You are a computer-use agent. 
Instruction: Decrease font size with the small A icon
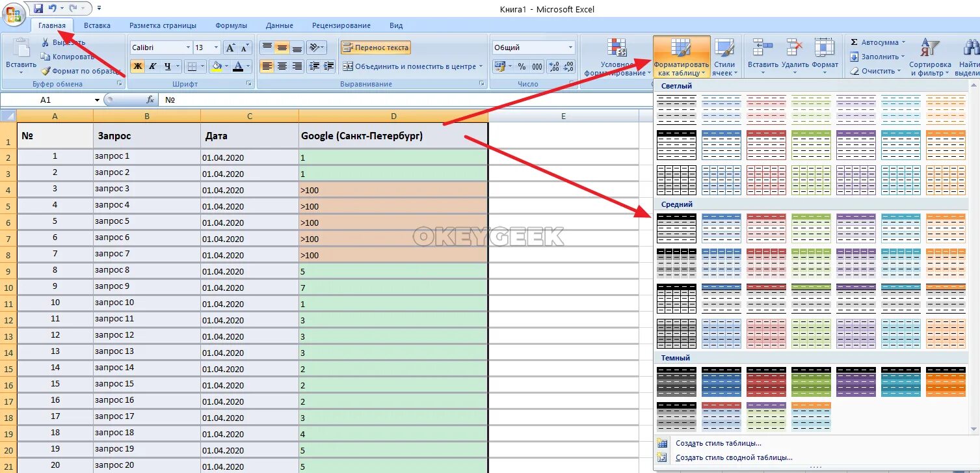[x=245, y=47]
